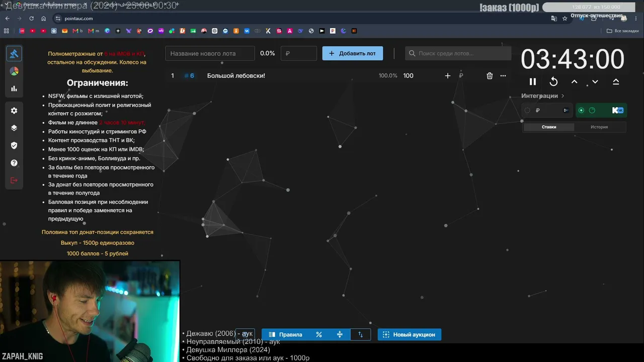
Task: Open Все закладки bookmarks folder
Action: 623,31
